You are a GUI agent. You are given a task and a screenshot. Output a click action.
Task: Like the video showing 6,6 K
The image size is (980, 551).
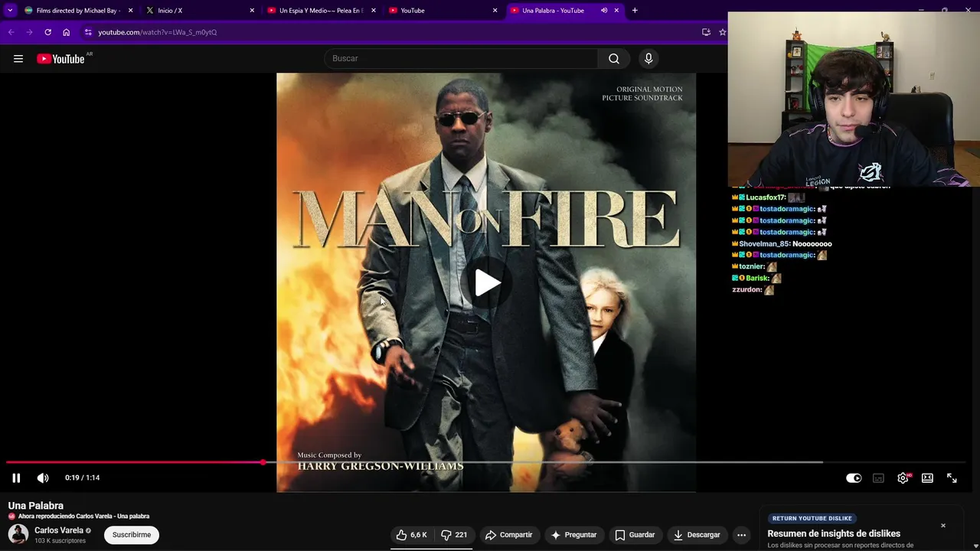(412, 535)
